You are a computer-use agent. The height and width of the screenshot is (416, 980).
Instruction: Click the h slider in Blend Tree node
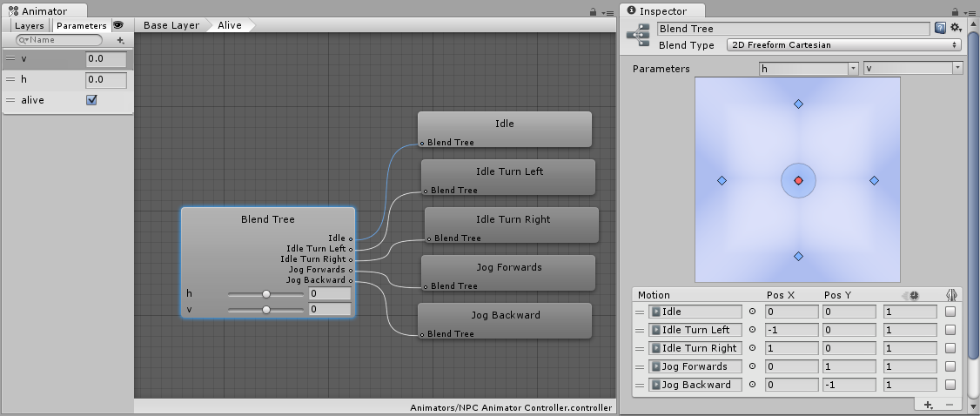[x=266, y=294]
